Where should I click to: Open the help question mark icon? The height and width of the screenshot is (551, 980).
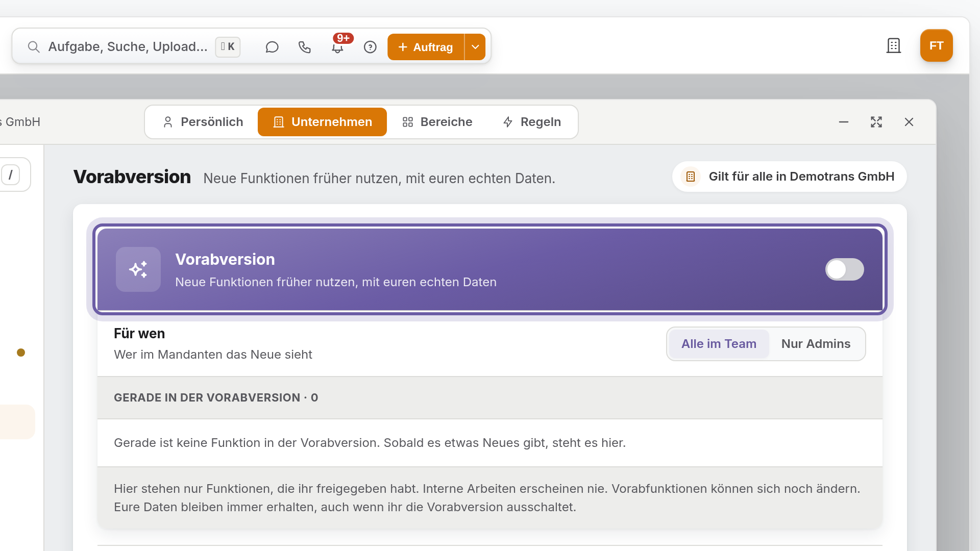tap(370, 47)
